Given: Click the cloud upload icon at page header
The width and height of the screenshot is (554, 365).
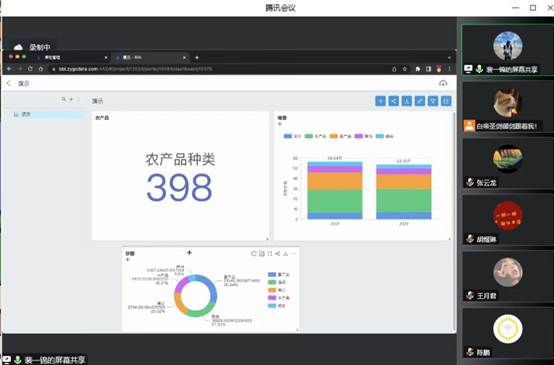Looking at the screenshot, I should tap(443, 83).
